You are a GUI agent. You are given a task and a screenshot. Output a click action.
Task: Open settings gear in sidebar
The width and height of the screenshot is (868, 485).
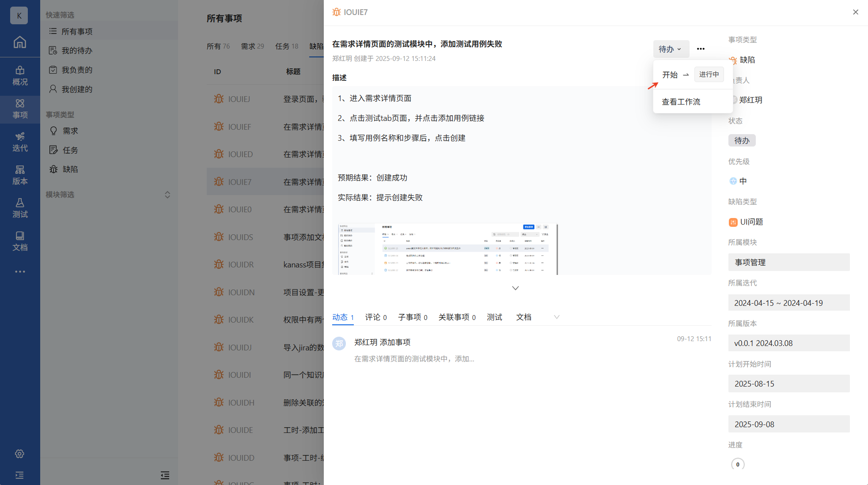[19, 454]
